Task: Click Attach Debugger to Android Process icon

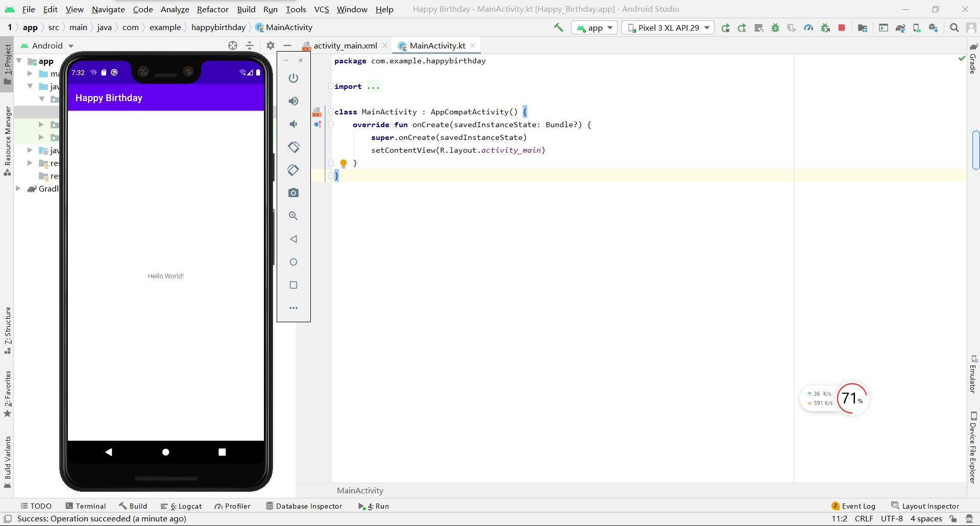Action: click(825, 28)
